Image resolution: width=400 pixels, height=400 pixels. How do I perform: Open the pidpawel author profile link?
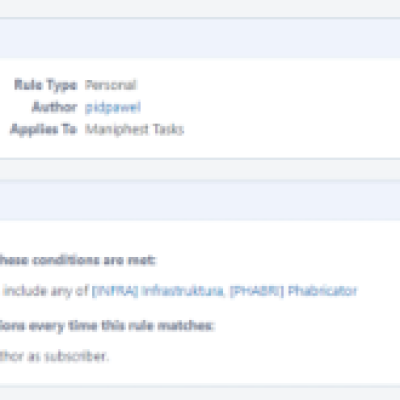click(x=113, y=107)
